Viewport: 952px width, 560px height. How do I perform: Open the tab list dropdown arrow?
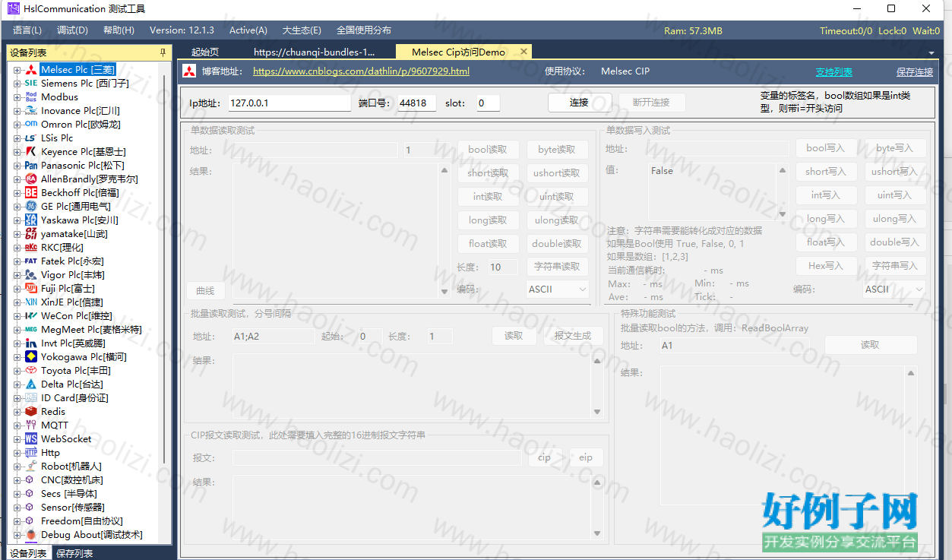tap(931, 53)
